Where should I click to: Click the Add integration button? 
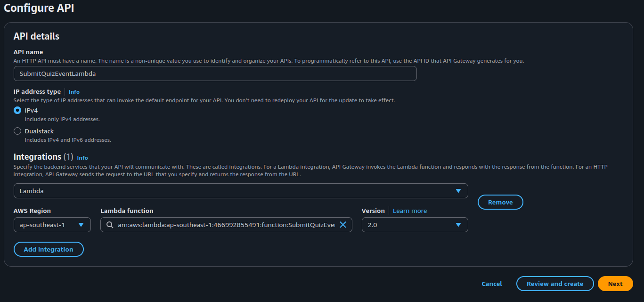tap(49, 249)
